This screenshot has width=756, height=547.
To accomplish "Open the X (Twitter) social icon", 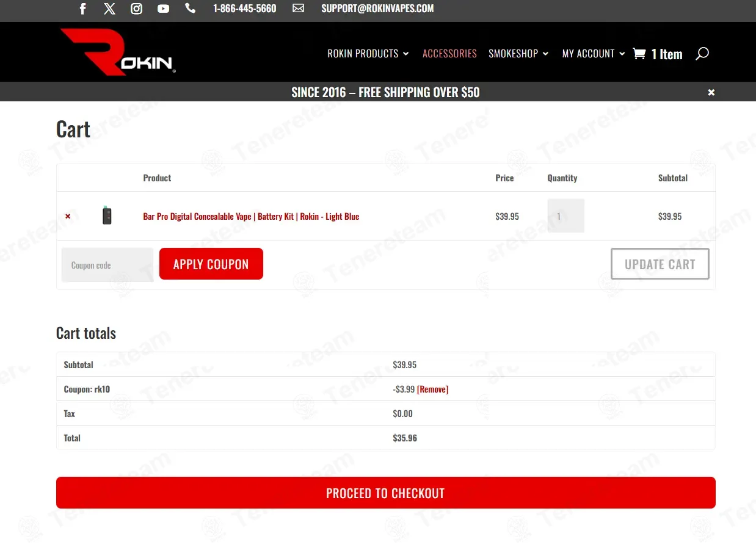I will tap(109, 9).
